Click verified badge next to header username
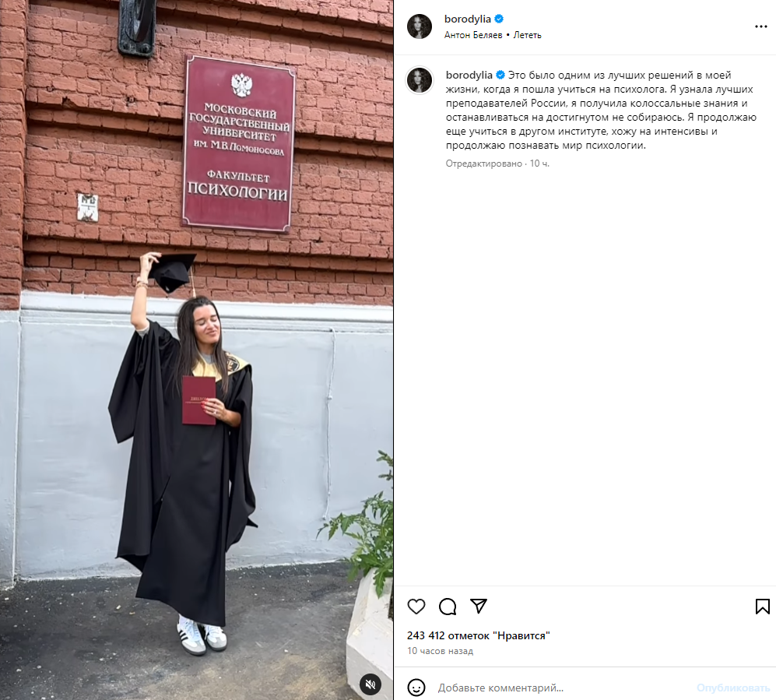Screen dimensions: 776x700 pyautogui.click(x=499, y=19)
